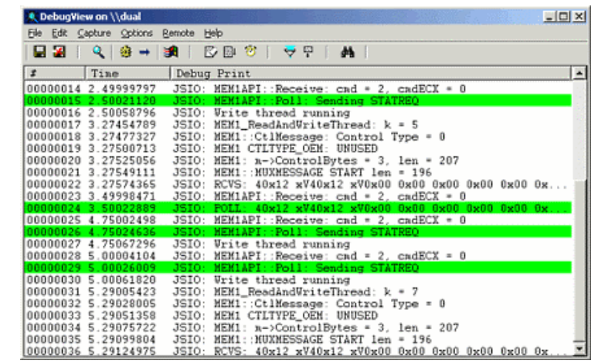The image size is (598, 364).
Task: Select row 00000031 ReadAndWriteThread k = 7
Action: tap(298, 291)
